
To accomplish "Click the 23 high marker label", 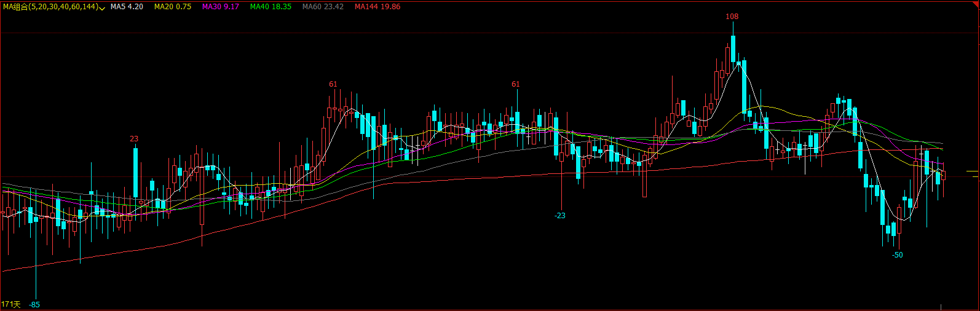I will 134,139.
